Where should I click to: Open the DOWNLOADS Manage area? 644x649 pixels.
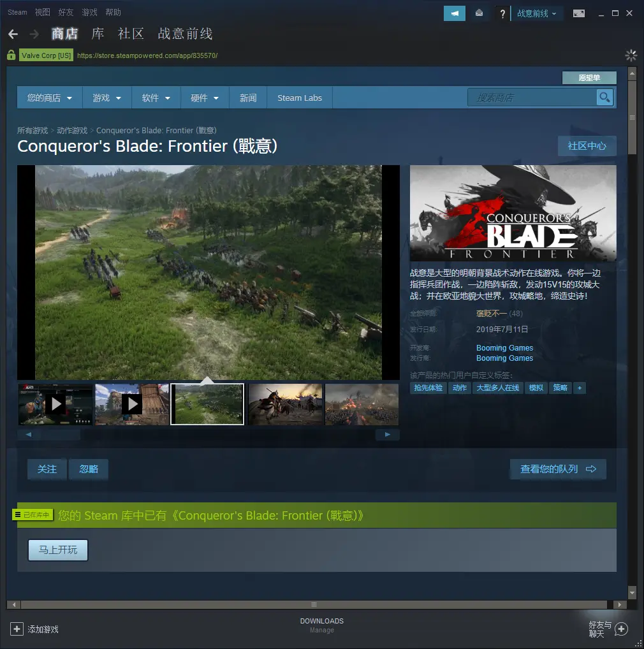point(322,625)
